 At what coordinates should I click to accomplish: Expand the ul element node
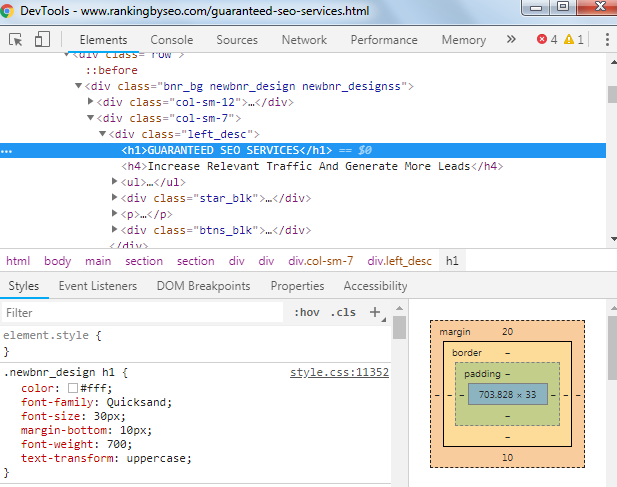(115, 181)
